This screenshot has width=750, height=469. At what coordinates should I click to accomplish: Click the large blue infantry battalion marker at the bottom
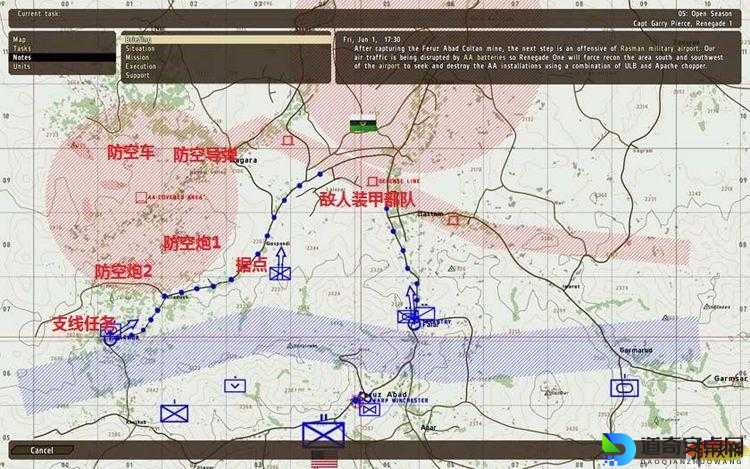point(323,434)
